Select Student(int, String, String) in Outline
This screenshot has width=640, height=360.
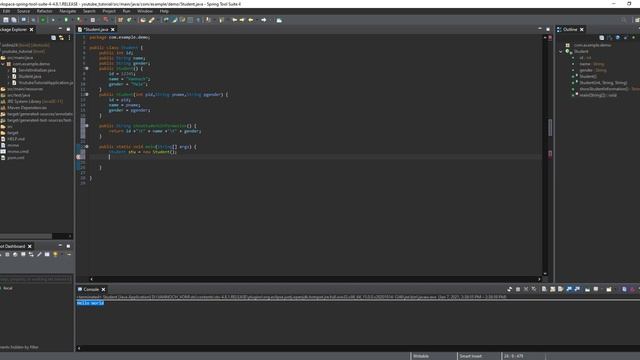point(603,83)
